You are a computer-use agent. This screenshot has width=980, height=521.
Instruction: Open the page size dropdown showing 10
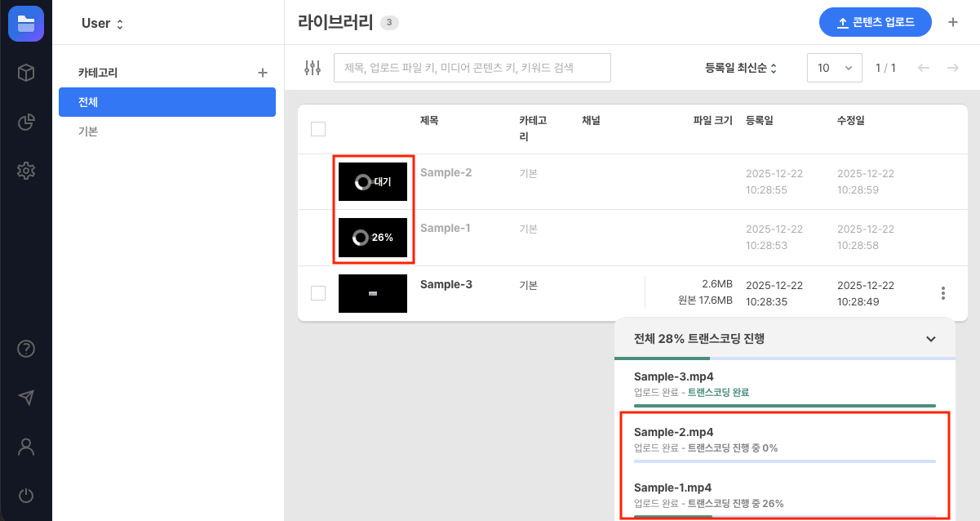coord(834,68)
